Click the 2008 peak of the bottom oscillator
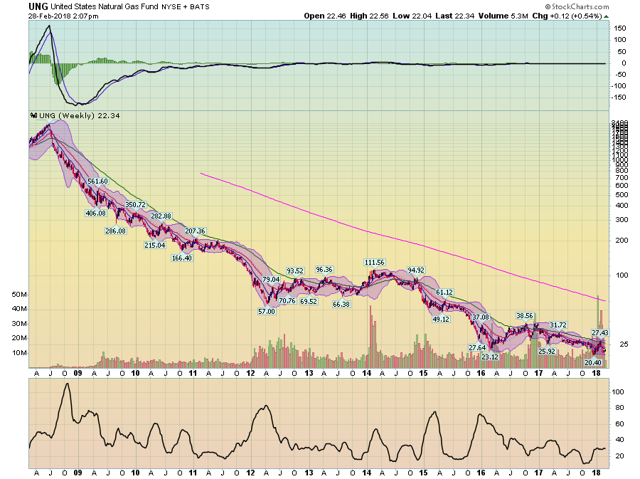 (67, 384)
